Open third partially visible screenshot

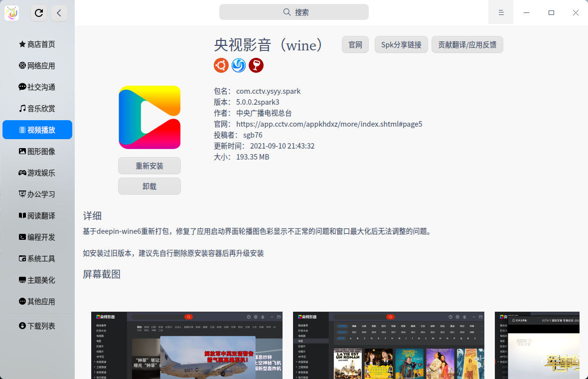pos(537,345)
